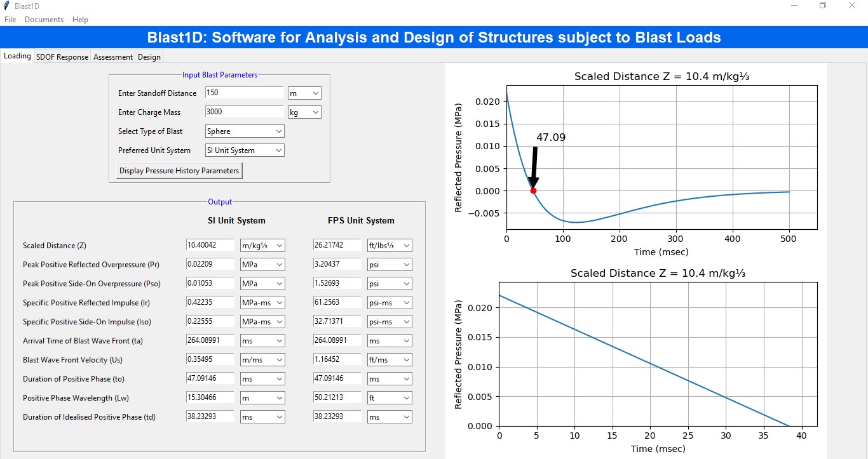The height and width of the screenshot is (459, 868).
Task: Click the 'Output' frame title
Action: [220, 202]
